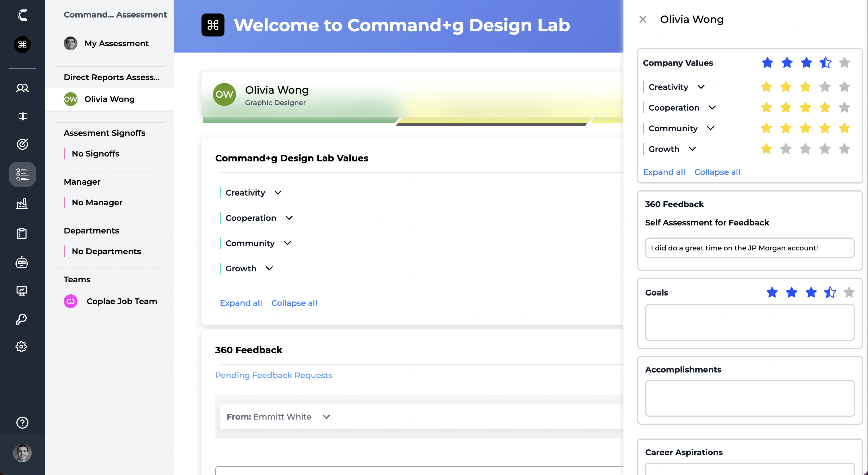The height and width of the screenshot is (475, 868).
Task: Select My Assessment in navigation
Action: [x=116, y=43]
